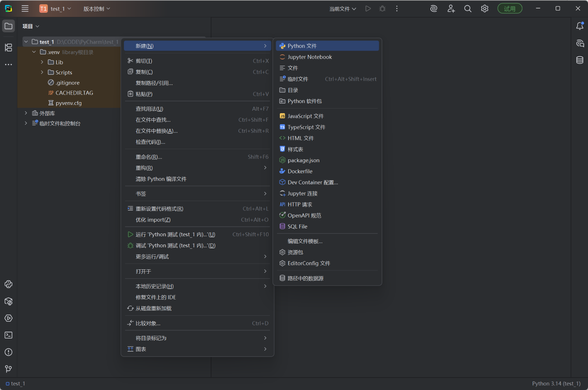This screenshot has width=588, height=390.
Task: Open the 重构(R) submenu
Action: point(198,168)
